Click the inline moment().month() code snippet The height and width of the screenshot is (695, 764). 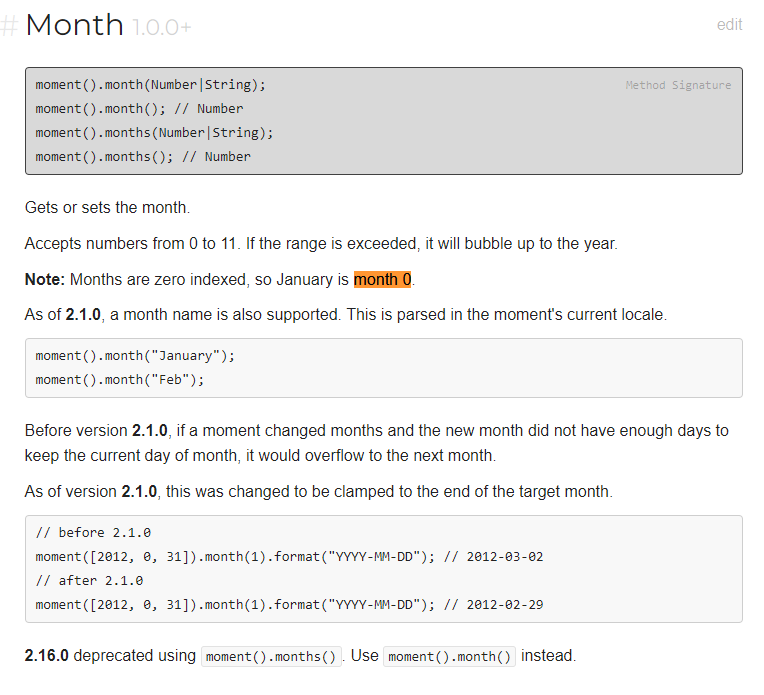449,656
